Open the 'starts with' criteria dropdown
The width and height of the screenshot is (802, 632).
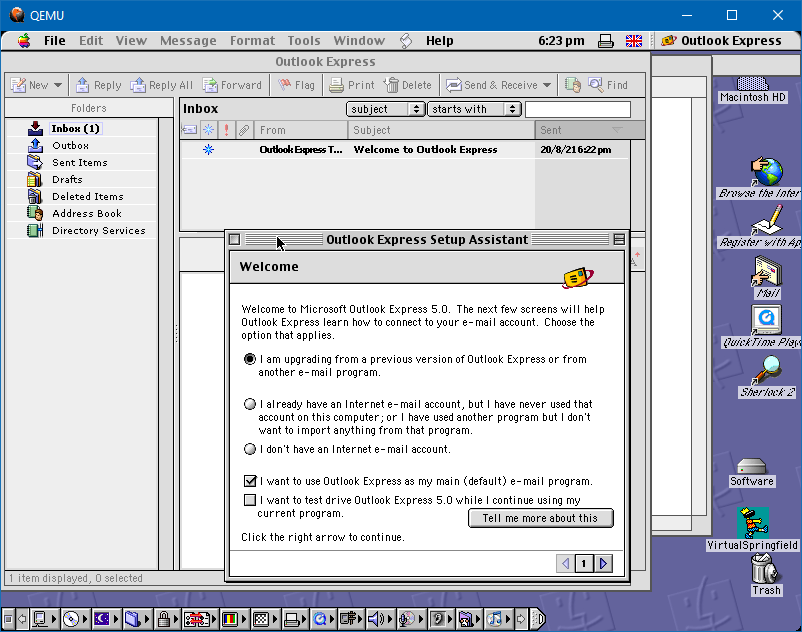point(474,109)
